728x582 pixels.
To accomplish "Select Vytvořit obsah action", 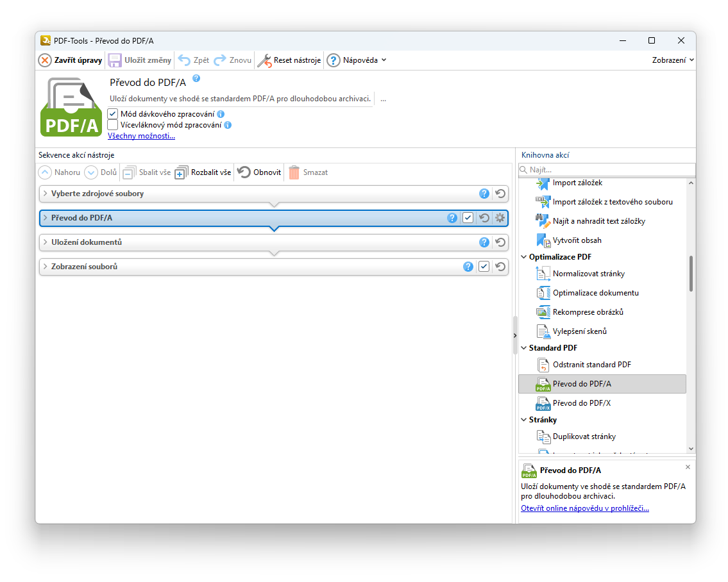I will (x=602, y=240).
